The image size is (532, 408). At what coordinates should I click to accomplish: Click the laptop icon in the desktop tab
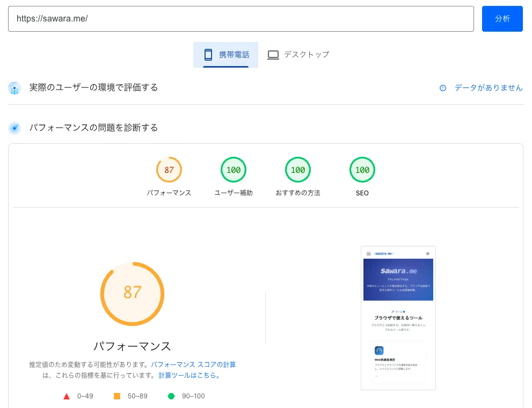(273, 55)
